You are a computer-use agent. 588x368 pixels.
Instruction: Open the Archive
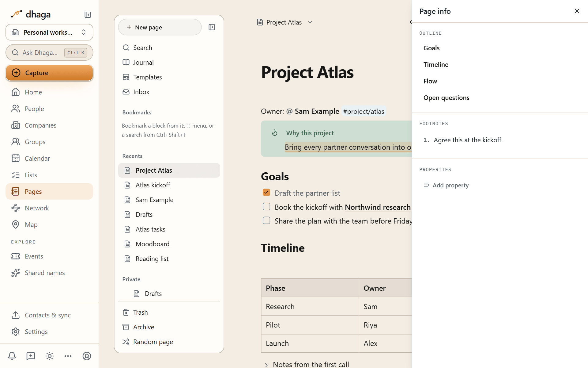[169, 327]
